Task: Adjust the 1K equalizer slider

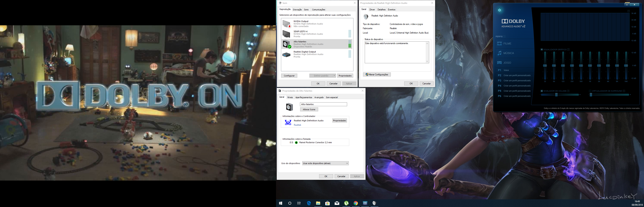Action: pyautogui.click(x=590, y=66)
